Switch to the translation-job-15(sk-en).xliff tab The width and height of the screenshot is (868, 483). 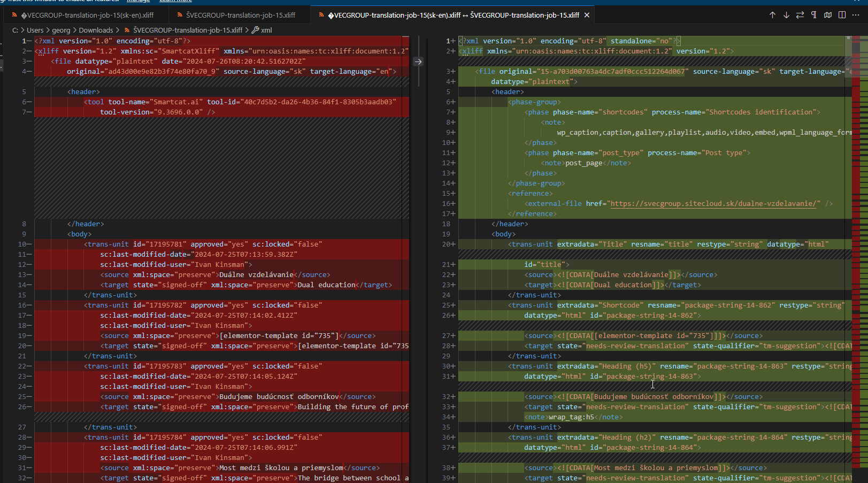coord(86,15)
